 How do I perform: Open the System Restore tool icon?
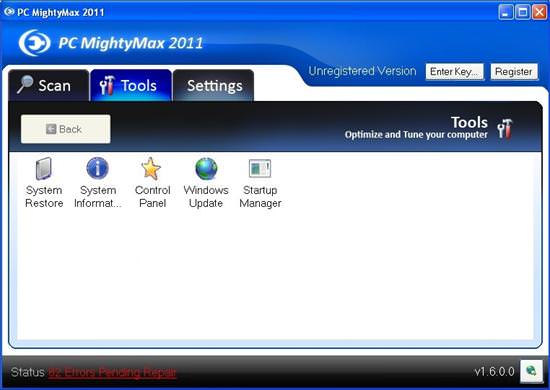click(44, 169)
